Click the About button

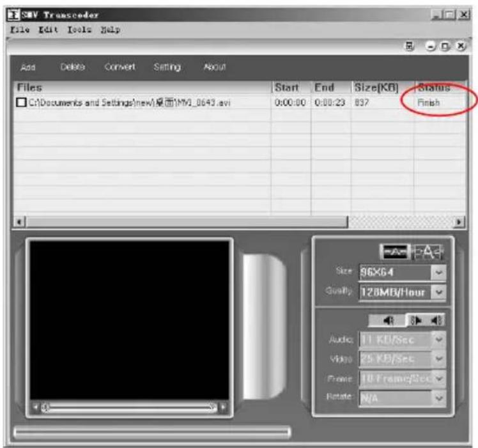(215, 67)
